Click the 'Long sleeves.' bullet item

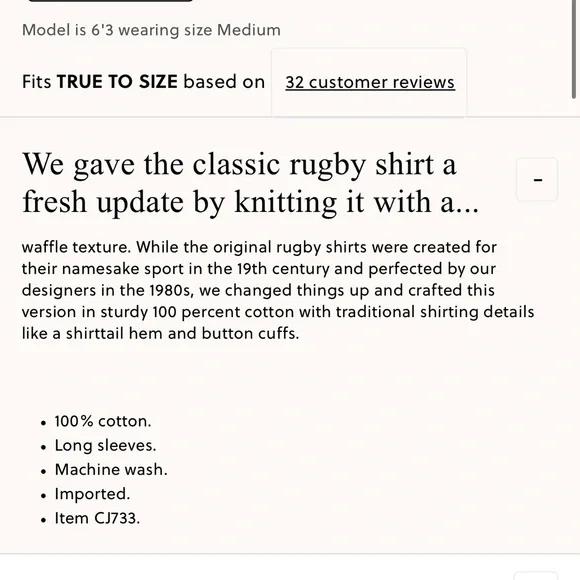click(105, 445)
